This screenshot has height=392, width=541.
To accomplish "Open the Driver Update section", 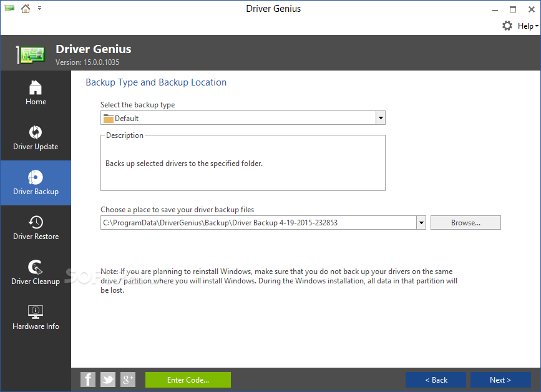I will coord(36,138).
